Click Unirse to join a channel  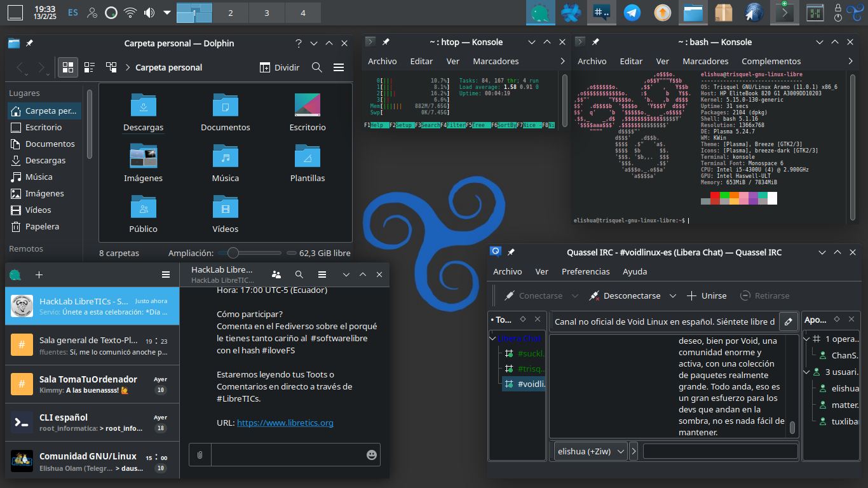point(707,296)
